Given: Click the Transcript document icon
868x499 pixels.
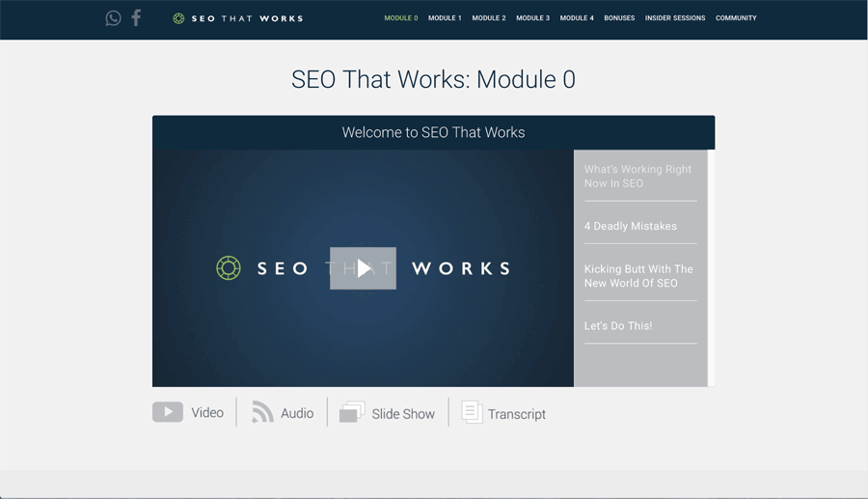Looking at the screenshot, I should click(x=472, y=412).
